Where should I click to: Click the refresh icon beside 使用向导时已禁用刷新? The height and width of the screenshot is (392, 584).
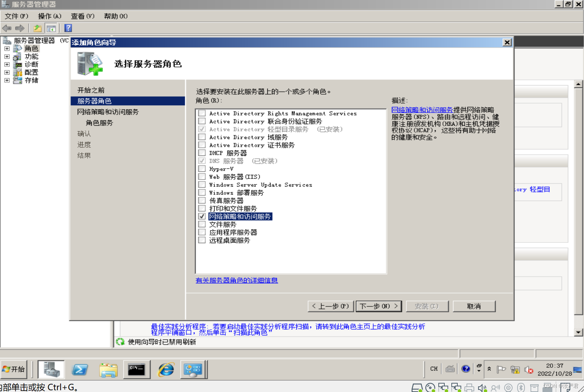[120, 342]
